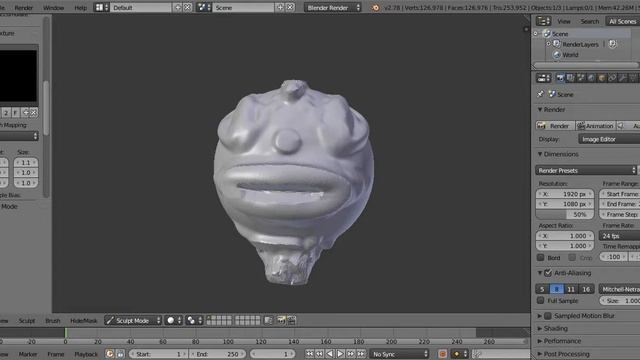Select 11 anti-aliasing samples
The height and width of the screenshot is (360, 640).
point(571,289)
